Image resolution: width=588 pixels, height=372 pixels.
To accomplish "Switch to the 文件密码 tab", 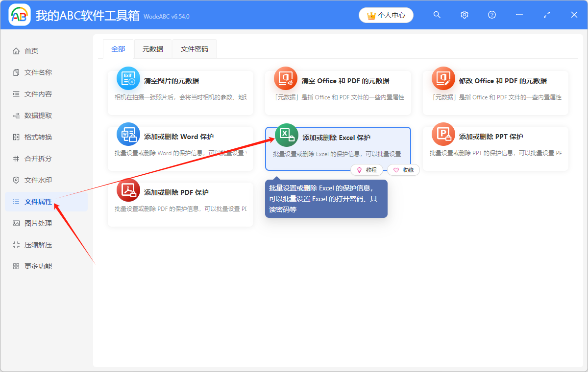I will coord(194,49).
